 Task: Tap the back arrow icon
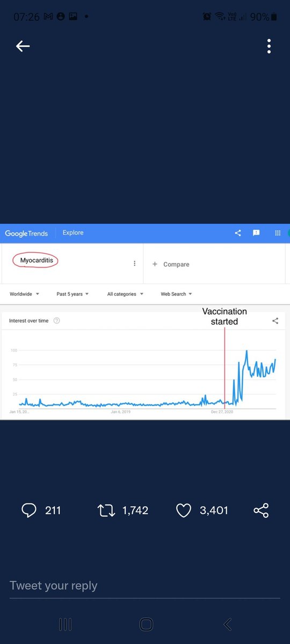coord(23,47)
